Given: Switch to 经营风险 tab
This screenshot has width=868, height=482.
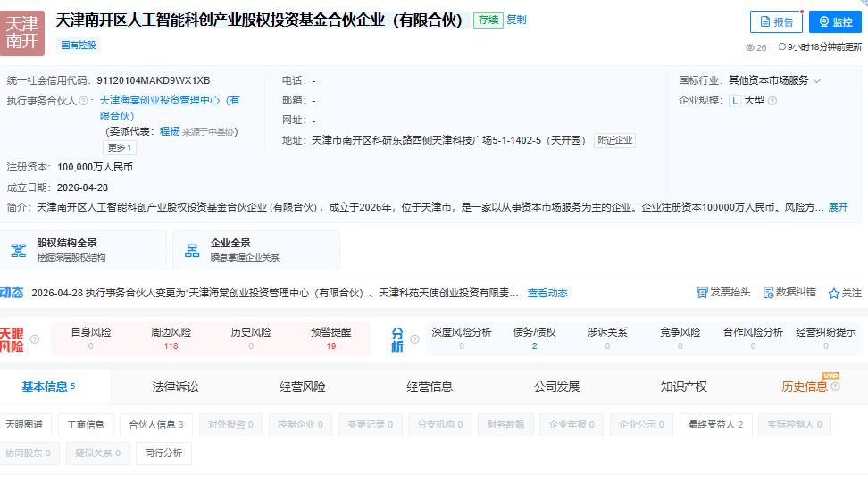Looking at the screenshot, I should tap(302, 386).
